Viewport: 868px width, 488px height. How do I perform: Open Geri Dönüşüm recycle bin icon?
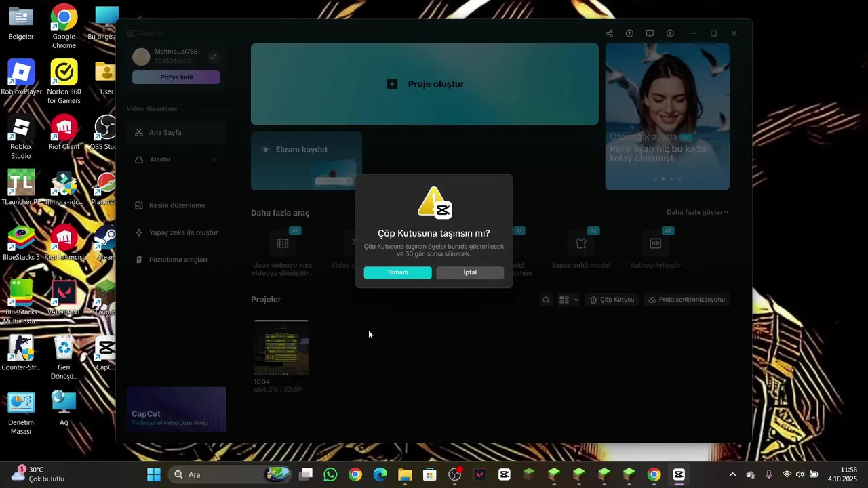point(64,358)
